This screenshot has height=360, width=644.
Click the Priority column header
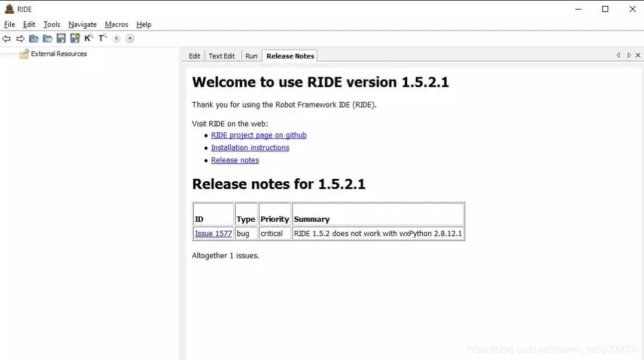click(275, 214)
